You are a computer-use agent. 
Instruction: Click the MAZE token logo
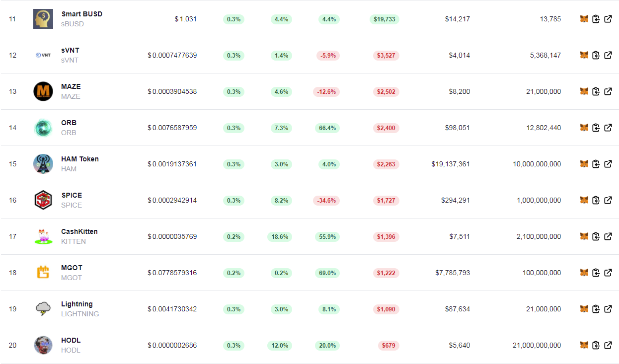(x=43, y=91)
